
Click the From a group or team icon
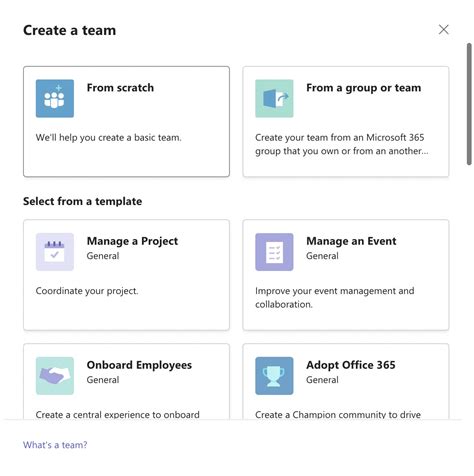click(x=274, y=98)
